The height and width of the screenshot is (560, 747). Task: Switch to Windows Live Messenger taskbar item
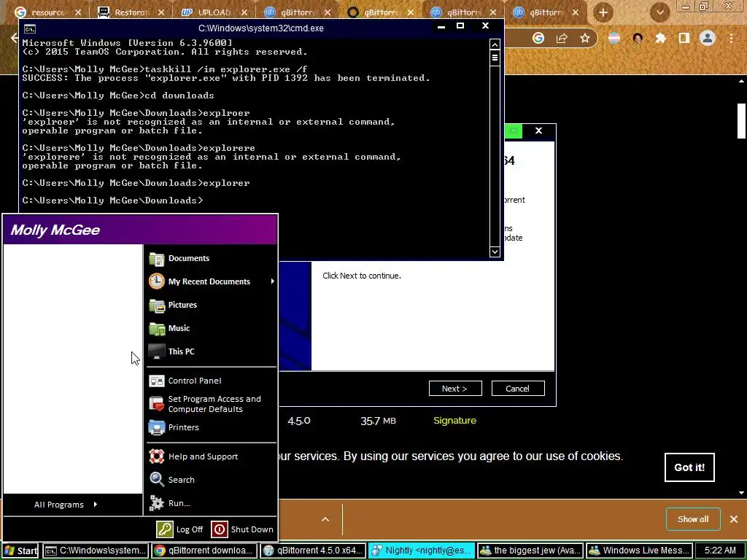639,551
